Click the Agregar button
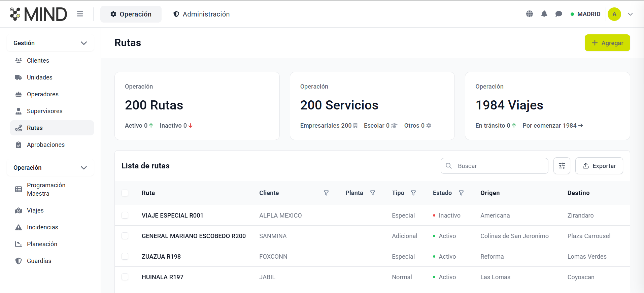The height and width of the screenshot is (293, 644). click(607, 43)
